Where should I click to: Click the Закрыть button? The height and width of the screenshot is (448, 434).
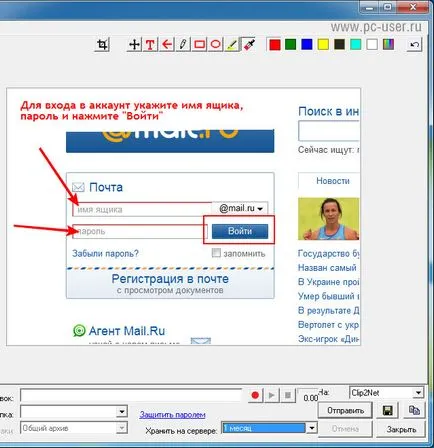coord(401,429)
